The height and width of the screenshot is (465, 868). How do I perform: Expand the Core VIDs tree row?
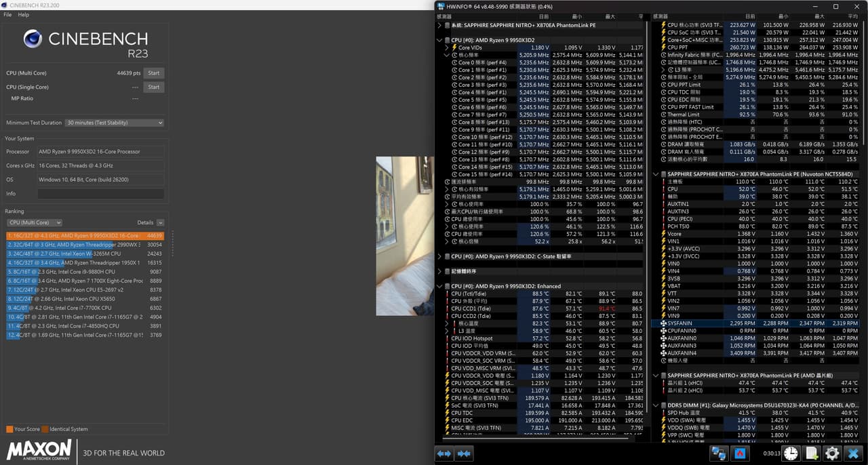tap(447, 47)
